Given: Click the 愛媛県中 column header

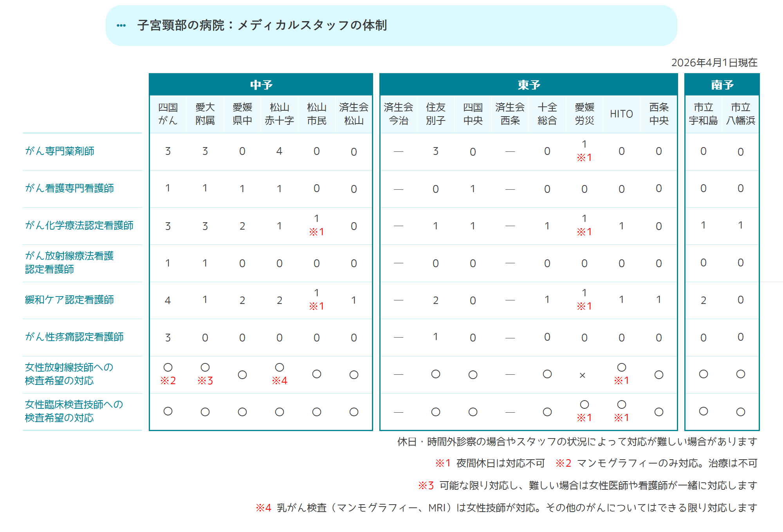Looking at the screenshot, I should click(242, 114).
